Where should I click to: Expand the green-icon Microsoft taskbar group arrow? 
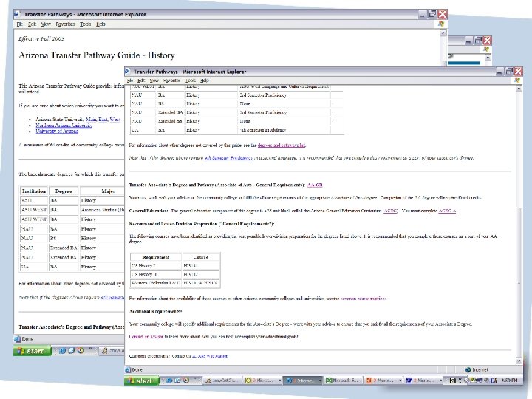[279, 381]
